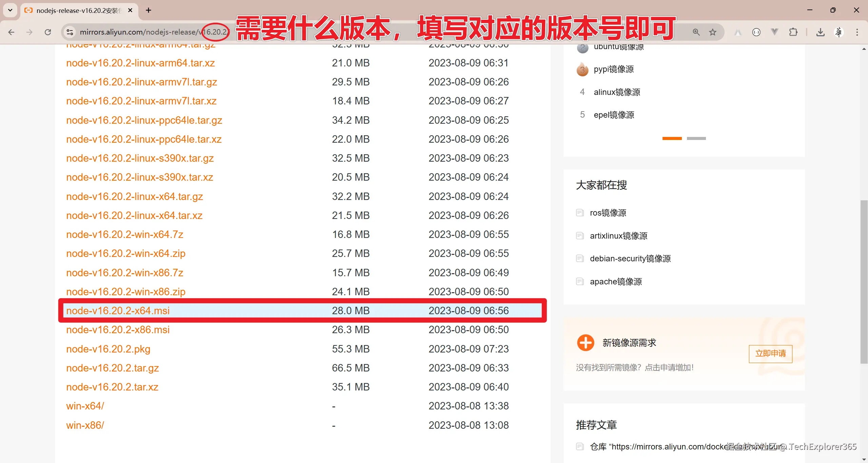The image size is (868, 463).
Task: Open the win-x64/ directory link
Action: click(x=85, y=406)
